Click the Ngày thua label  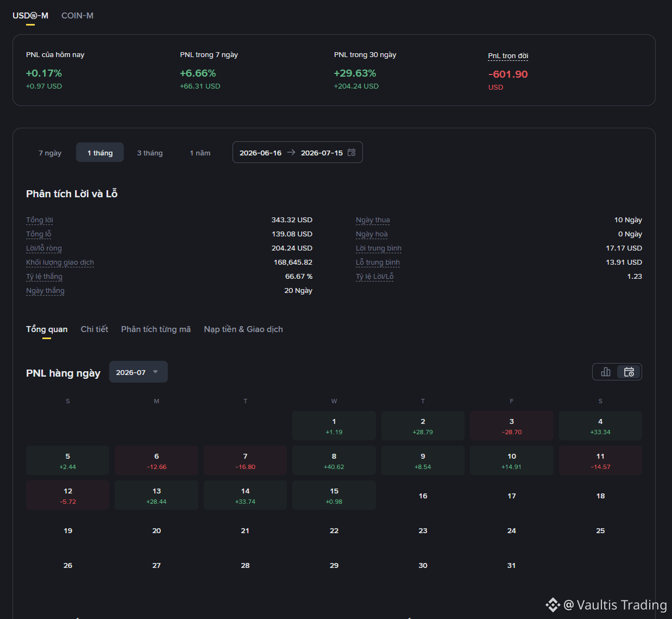coord(373,220)
